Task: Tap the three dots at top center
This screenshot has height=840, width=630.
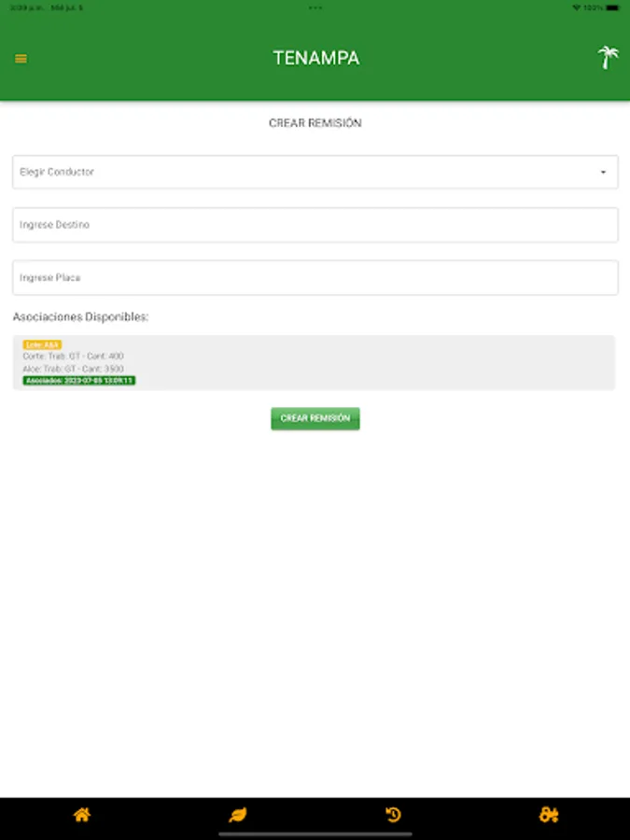Action: coord(315,7)
